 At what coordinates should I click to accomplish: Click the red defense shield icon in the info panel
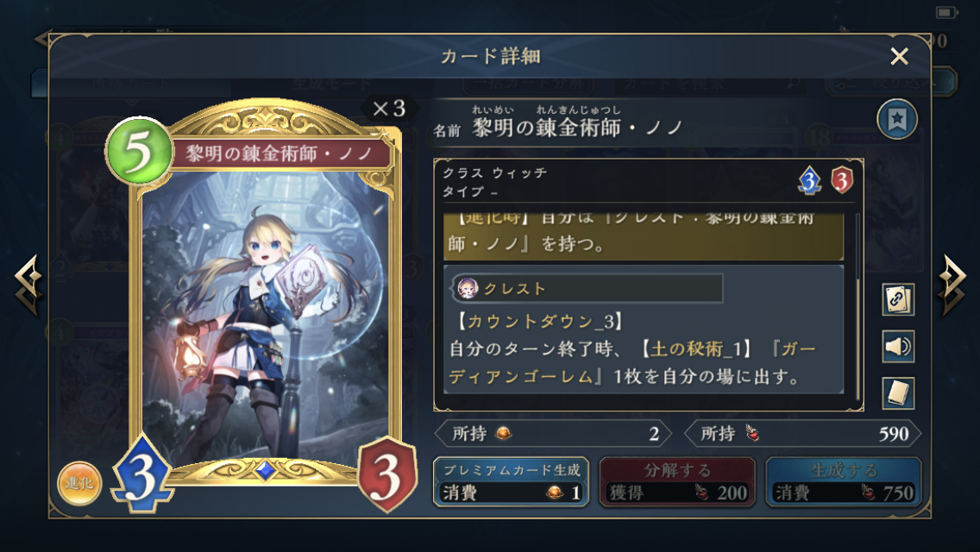[x=842, y=180]
